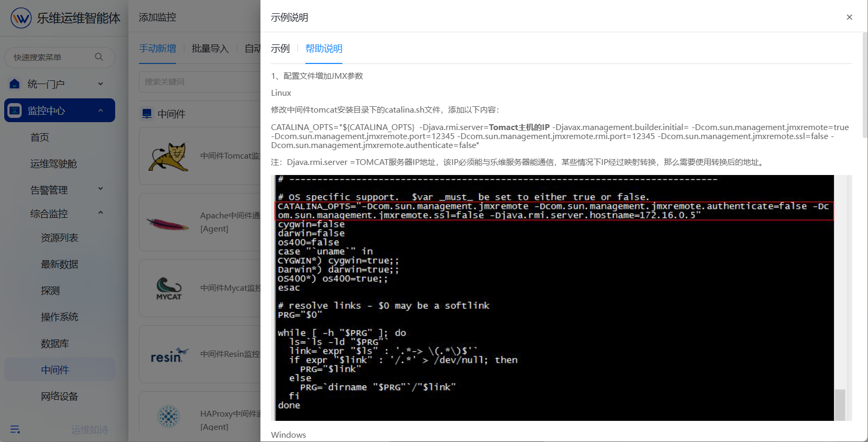Switch to the 示例 tab
The height and width of the screenshot is (442, 868).
(281, 49)
